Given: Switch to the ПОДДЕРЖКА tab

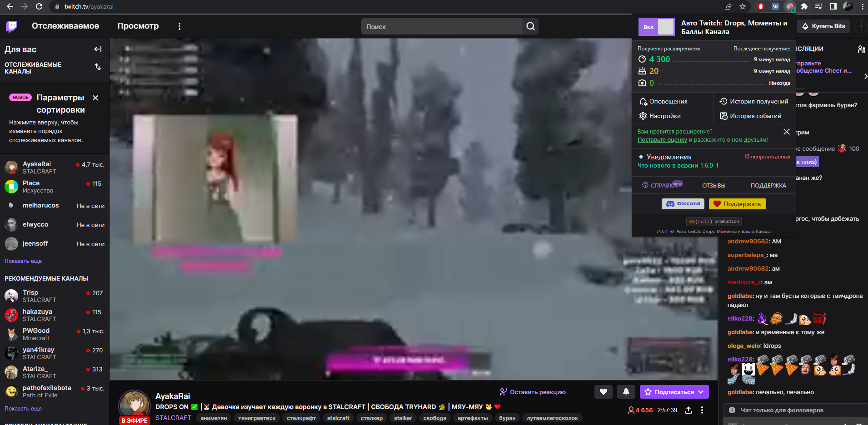Looking at the screenshot, I should tap(768, 185).
